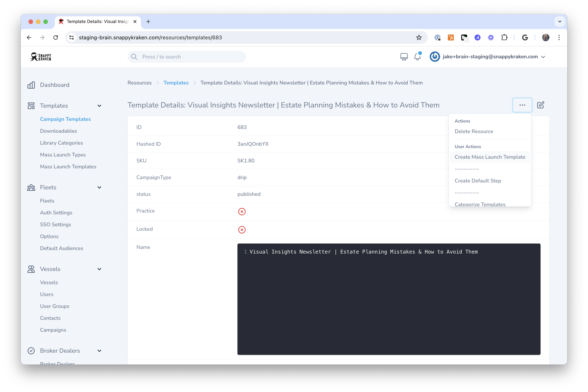Collapse the Fleets sidebar section
This screenshot has height=392, width=588.
pyautogui.click(x=99, y=187)
